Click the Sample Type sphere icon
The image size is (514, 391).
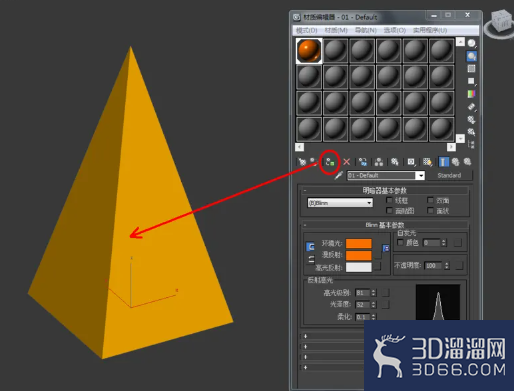pos(472,43)
